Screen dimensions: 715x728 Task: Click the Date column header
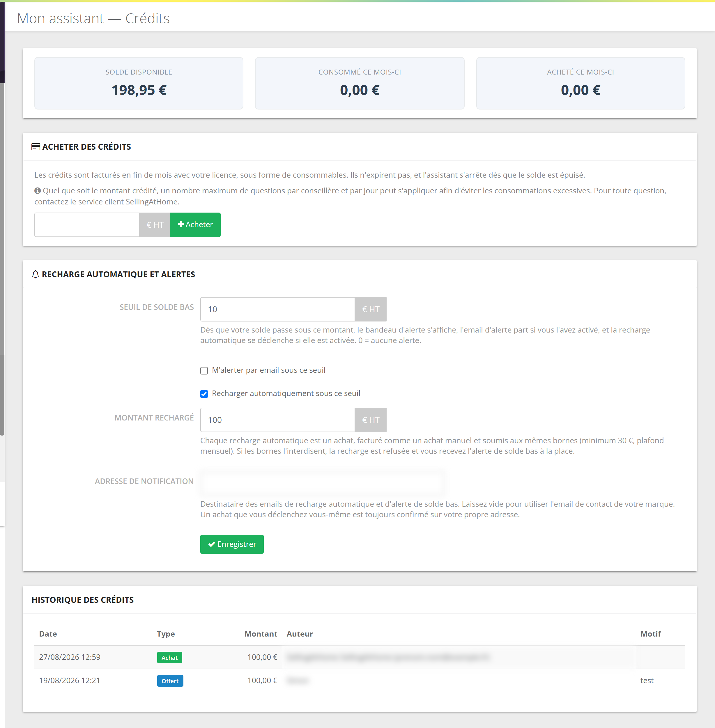point(48,634)
